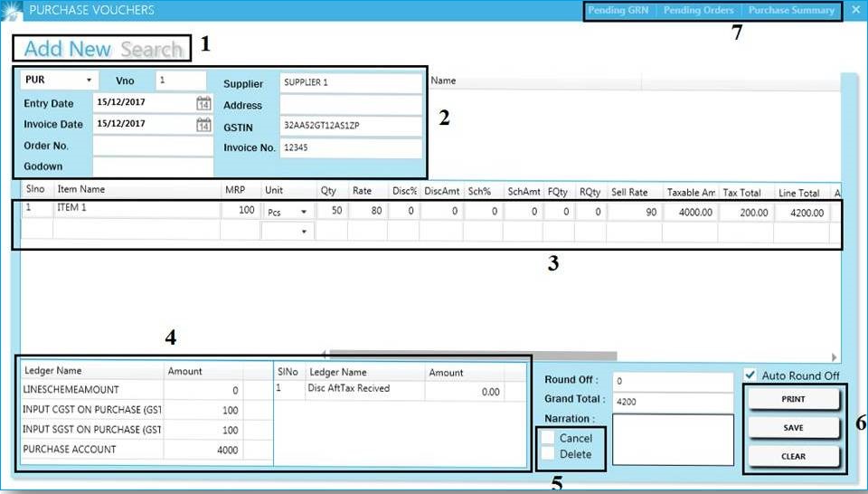
Task: Click the Name column header in right panel
Action: (x=534, y=81)
